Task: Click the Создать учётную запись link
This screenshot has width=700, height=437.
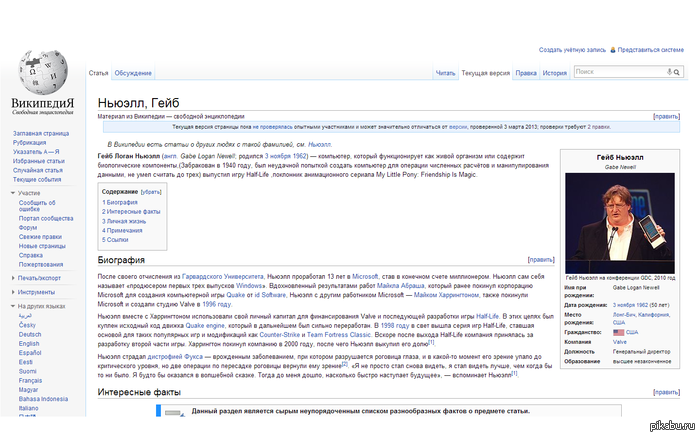Action: (572, 50)
